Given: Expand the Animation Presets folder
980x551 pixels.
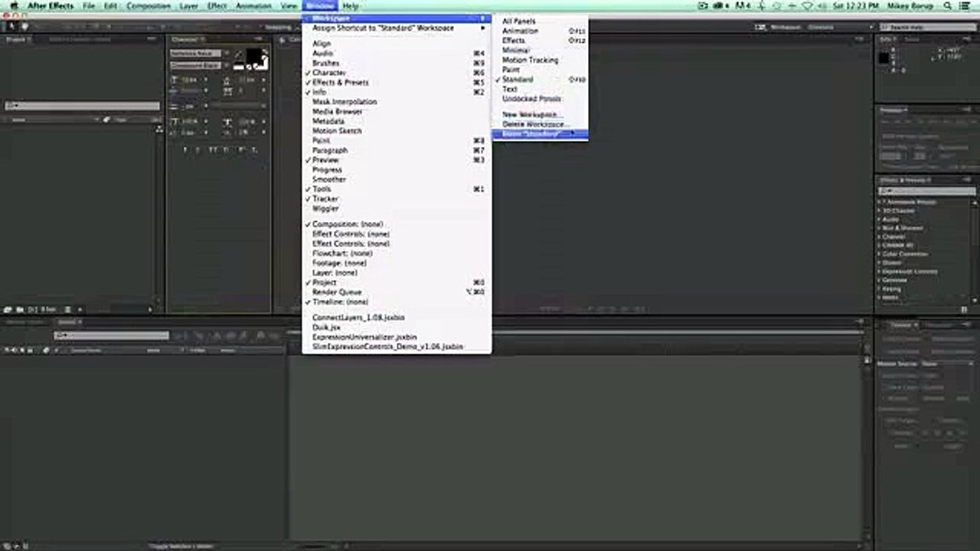Looking at the screenshot, I should click(x=879, y=202).
